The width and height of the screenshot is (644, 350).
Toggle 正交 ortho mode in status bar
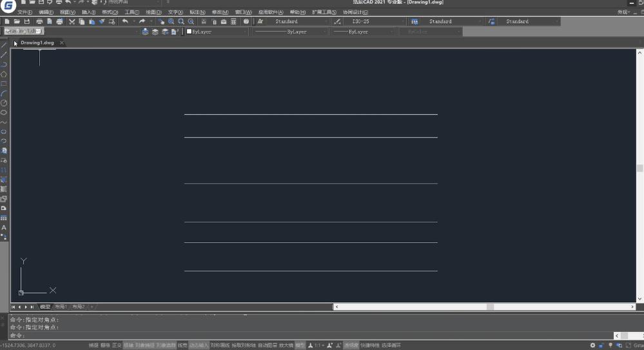pos(117,345)
